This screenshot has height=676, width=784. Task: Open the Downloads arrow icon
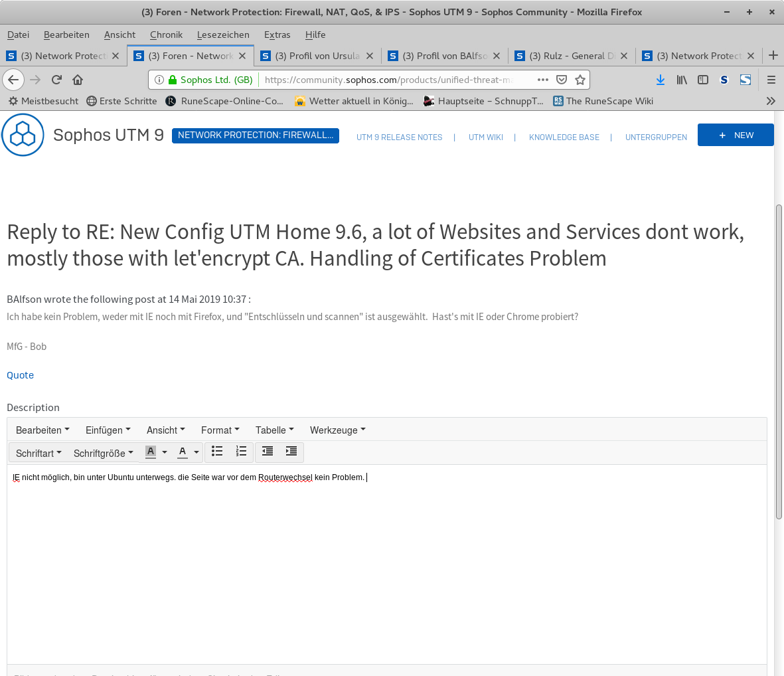(661, 80)
